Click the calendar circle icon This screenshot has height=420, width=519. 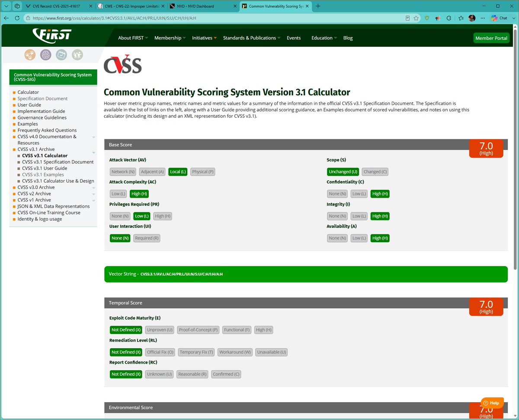click(x=61, y=55)
